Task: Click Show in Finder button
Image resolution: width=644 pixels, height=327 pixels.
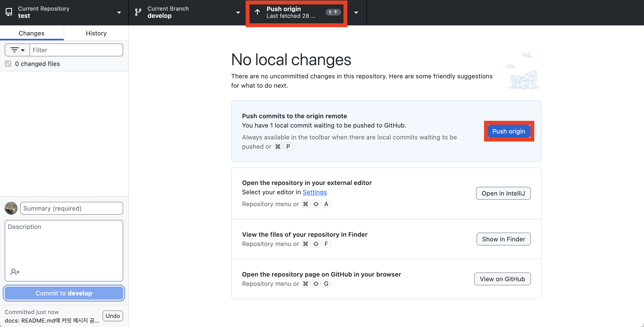Action: click(503, 239)
